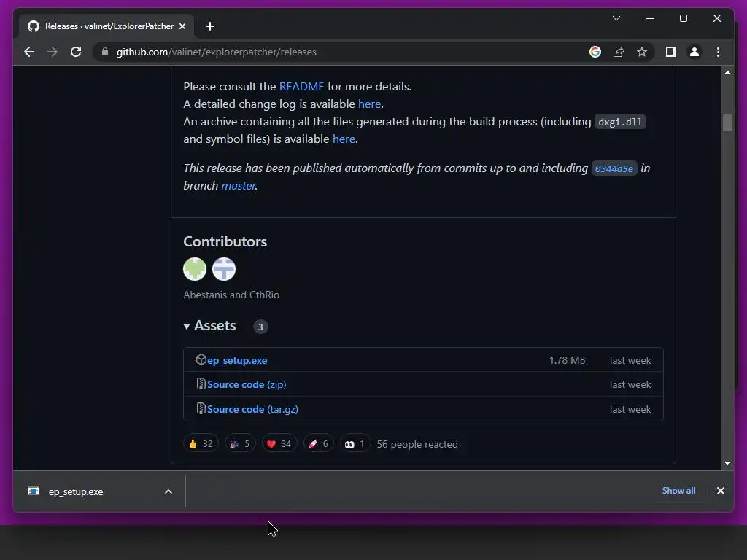This screenshot has height=560, width=747.
Task: Close the ExplorerPatcher Releases tab
Action: (x=182, y=26)
